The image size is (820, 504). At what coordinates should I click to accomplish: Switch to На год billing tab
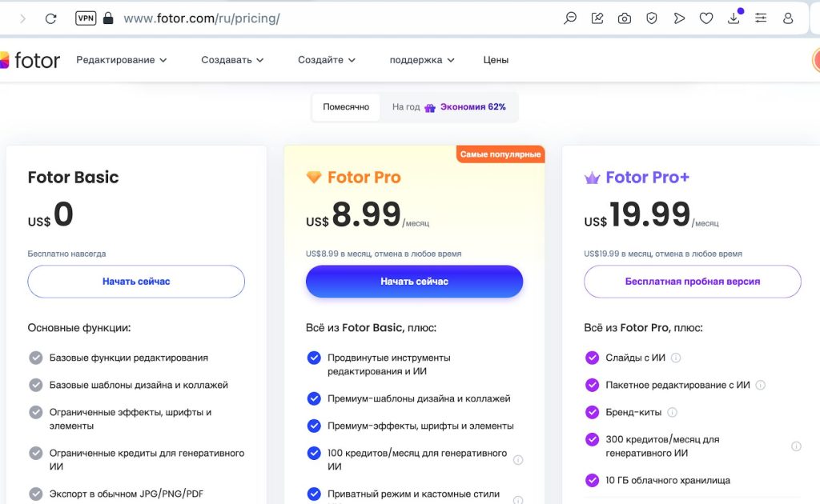[448, 107]
